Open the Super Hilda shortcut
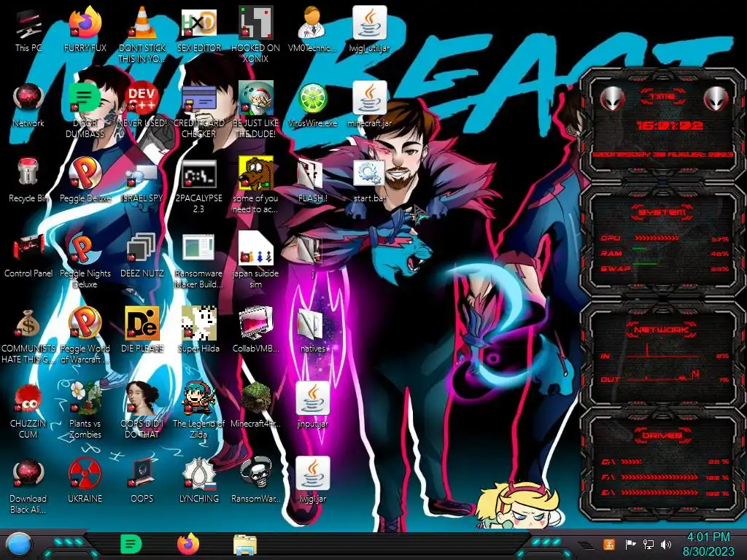747x560 pixels. 199,323
